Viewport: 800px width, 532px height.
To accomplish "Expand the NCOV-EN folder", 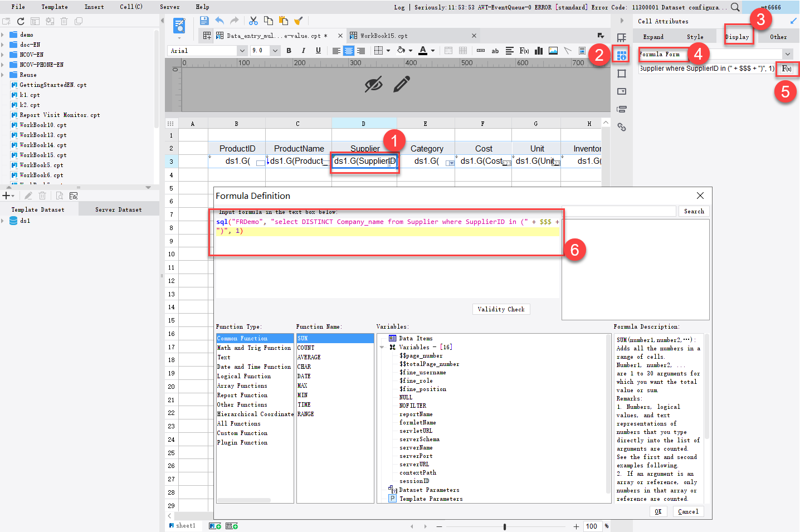I will 3,55.
